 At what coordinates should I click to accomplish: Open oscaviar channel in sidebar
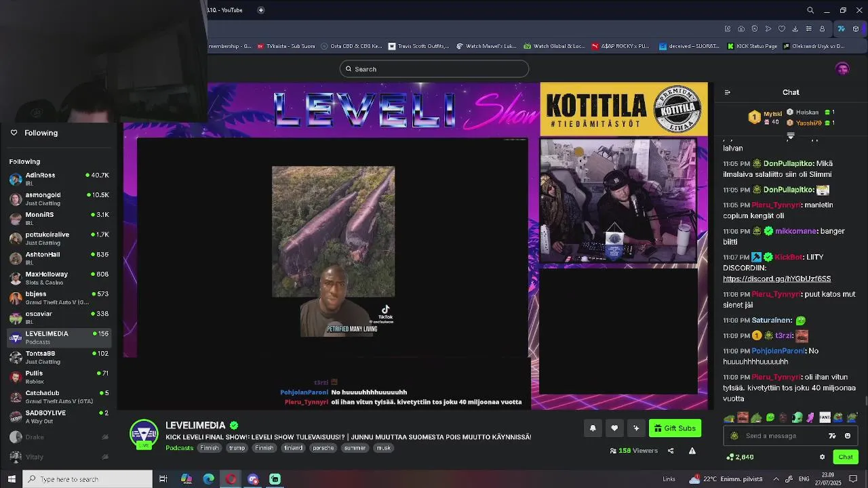coord(60,317)
